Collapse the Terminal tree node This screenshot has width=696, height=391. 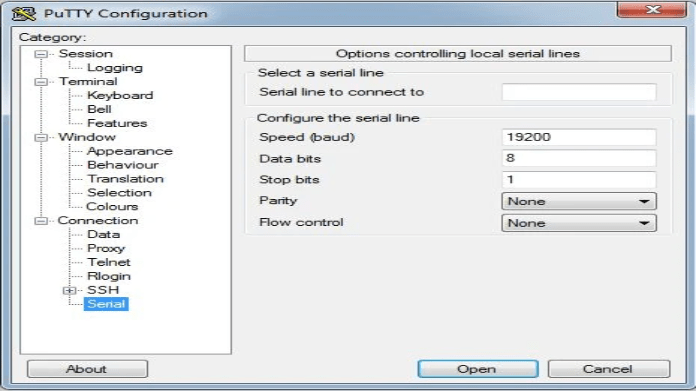coord(41,82)
